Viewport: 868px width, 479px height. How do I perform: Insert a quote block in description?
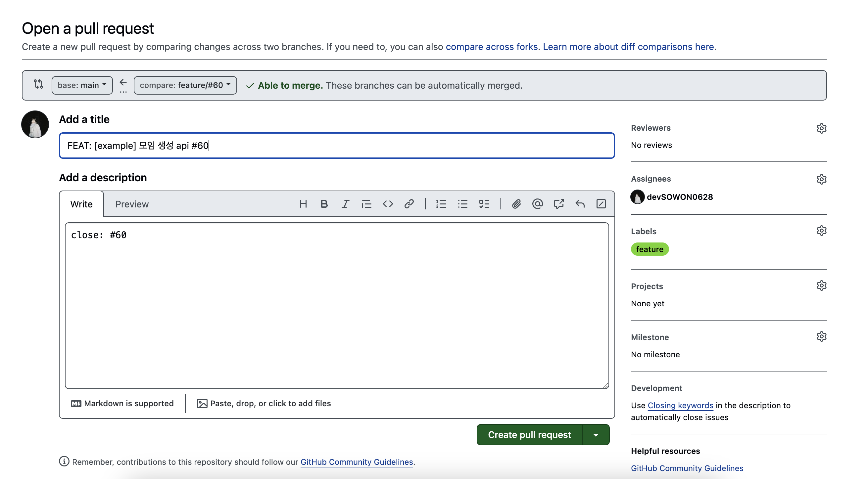tap(366, 204)
